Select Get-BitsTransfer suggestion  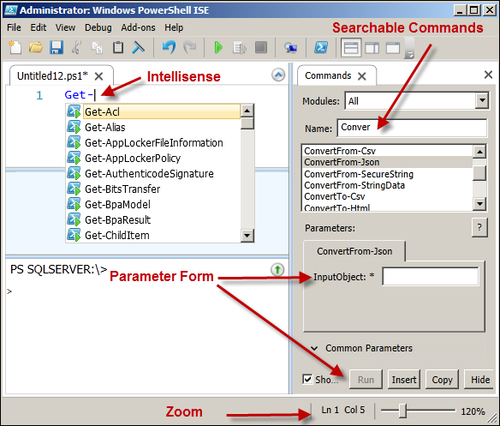[x=153, y=189]
